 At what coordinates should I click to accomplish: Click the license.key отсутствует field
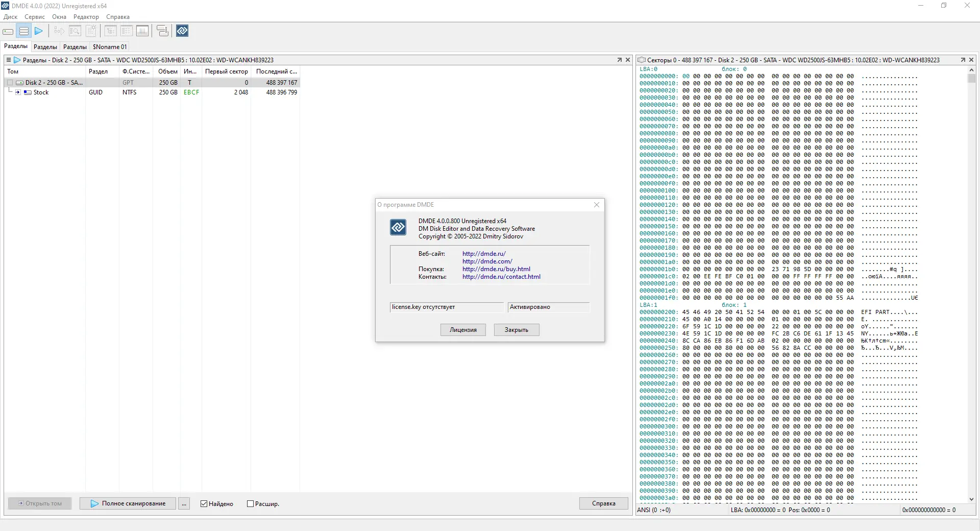(x=447, y=307)
